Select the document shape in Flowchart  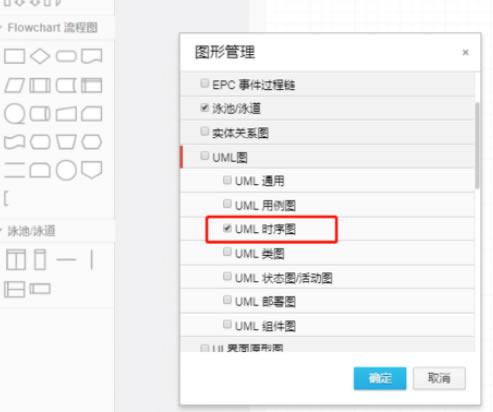coord(92,56)
